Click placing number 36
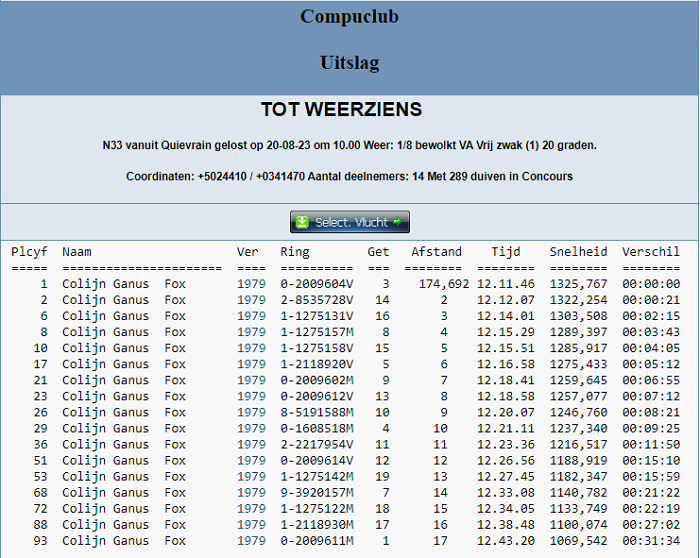Image resolution: width=700 pixels, height=558 pixels. click(40, 445)
